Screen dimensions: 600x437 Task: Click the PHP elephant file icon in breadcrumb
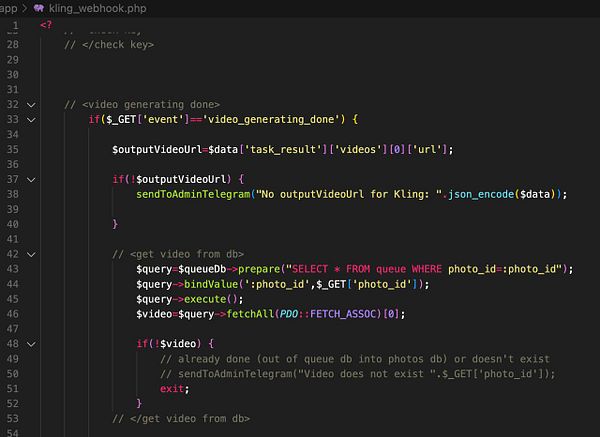coord(39,8)
